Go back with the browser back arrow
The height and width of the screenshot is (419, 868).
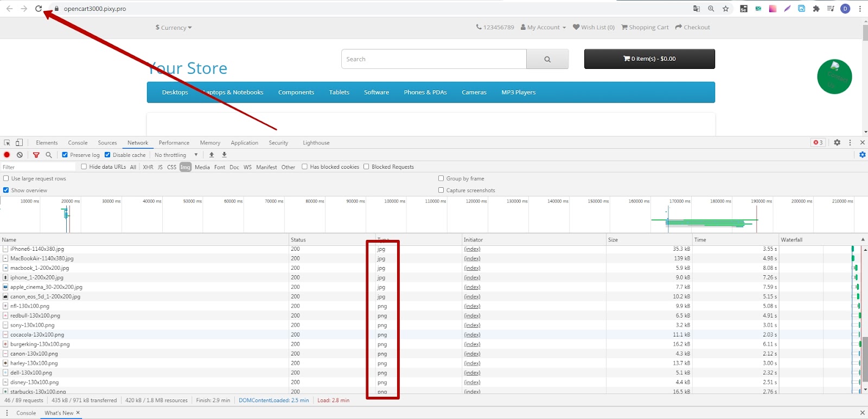[9, 9]
